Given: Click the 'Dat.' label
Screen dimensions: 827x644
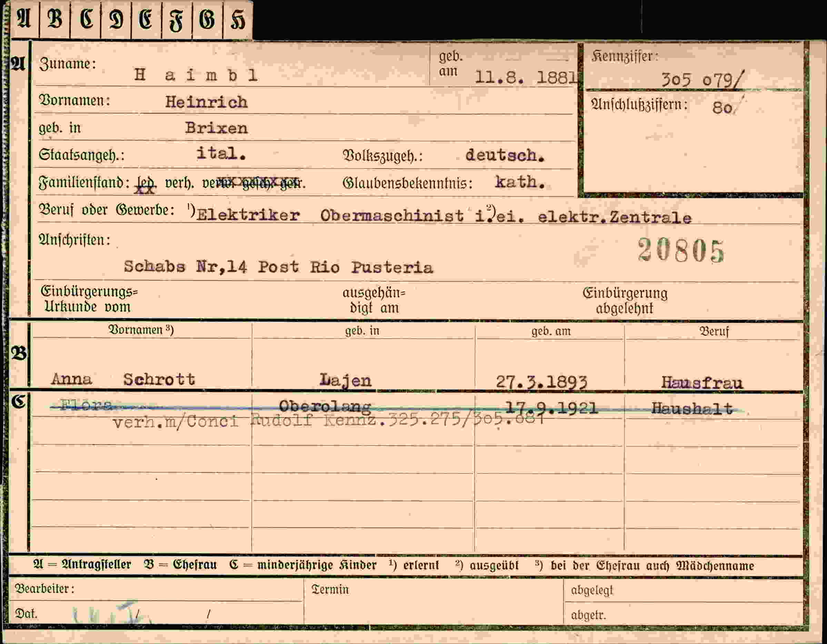Looking at the screenshot, I should [x=26, y=613].
